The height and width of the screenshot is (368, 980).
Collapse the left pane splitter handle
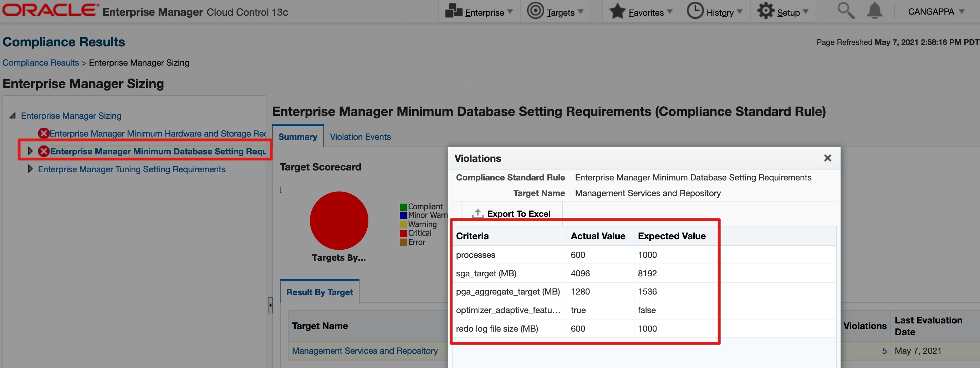point(270,305)
